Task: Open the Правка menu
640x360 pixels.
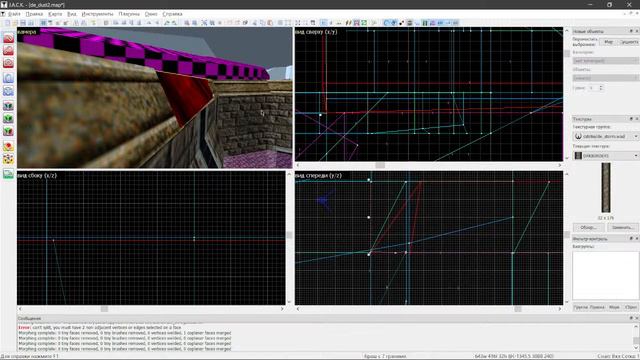Action: click(x=34, y=14)
